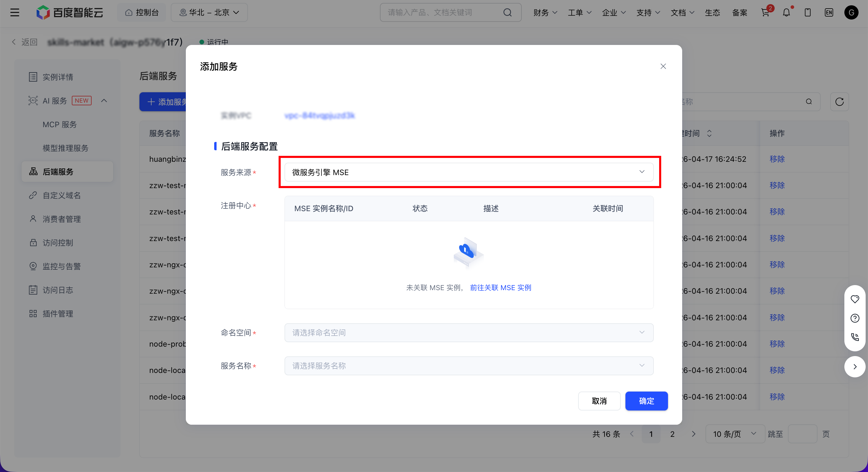Click the search magnifier icon in top bar
Image resolution: width=868 pixels, height=472 pixels.
point(508,12)
